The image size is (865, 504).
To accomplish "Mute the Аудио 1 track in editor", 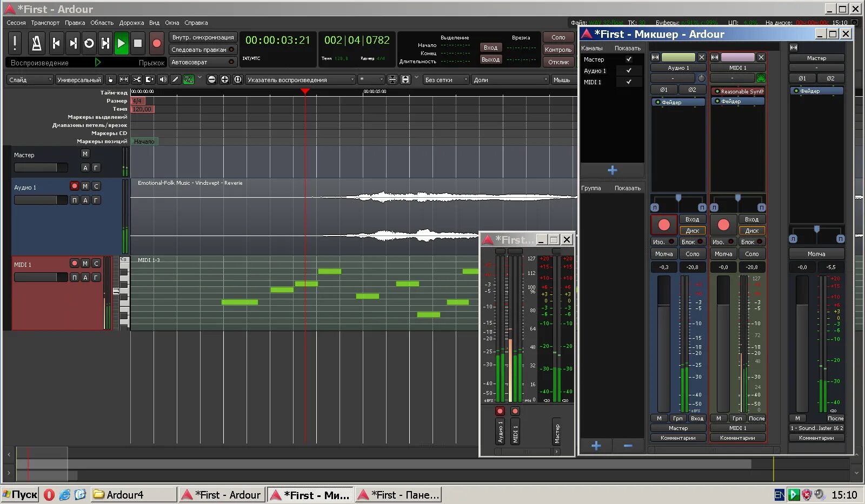I will [x=85, y=186].
